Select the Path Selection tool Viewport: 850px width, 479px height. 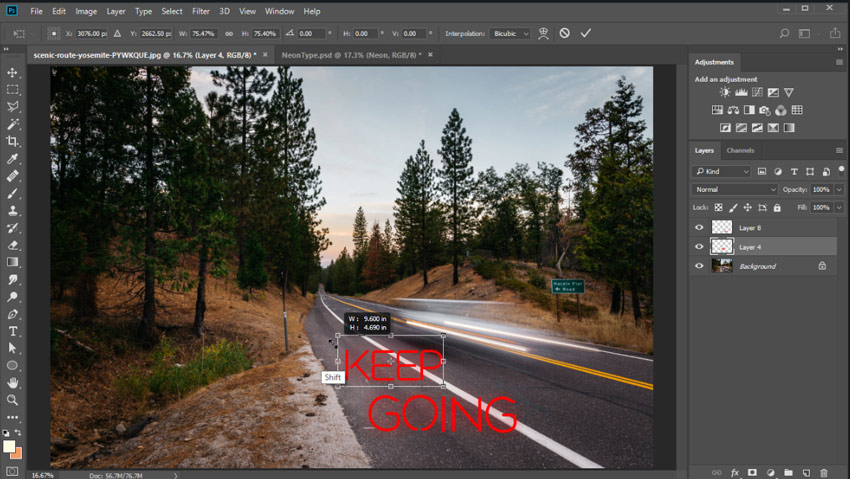coord(12,348)
